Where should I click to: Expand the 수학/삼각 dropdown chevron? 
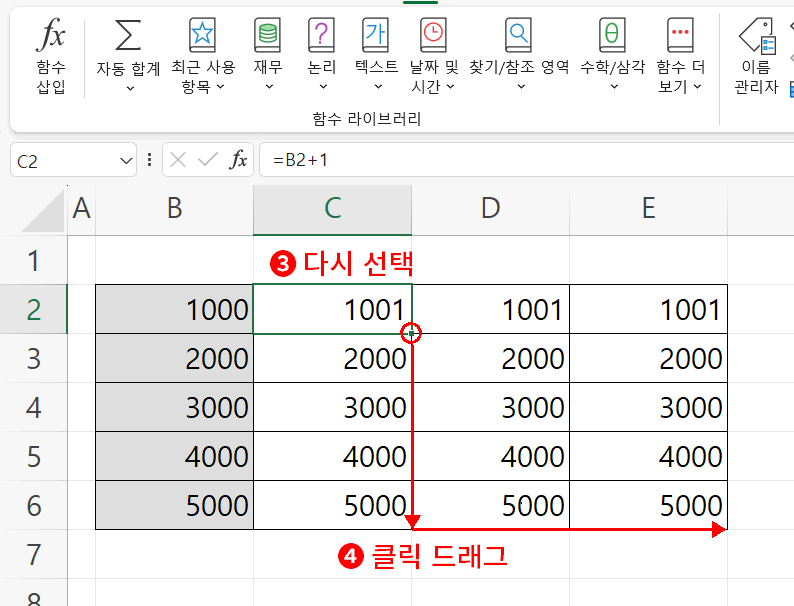(x=614, y=87)
